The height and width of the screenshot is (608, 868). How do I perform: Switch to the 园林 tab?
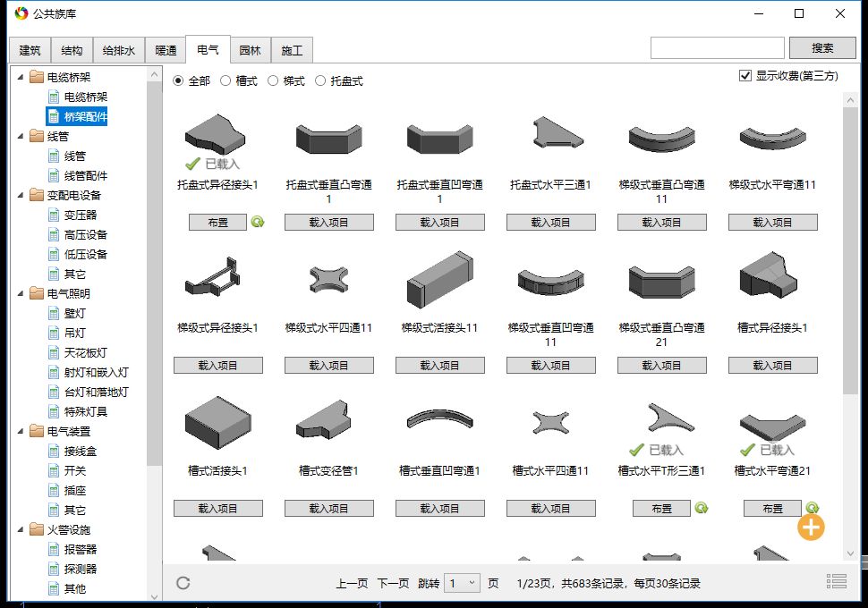251,50
